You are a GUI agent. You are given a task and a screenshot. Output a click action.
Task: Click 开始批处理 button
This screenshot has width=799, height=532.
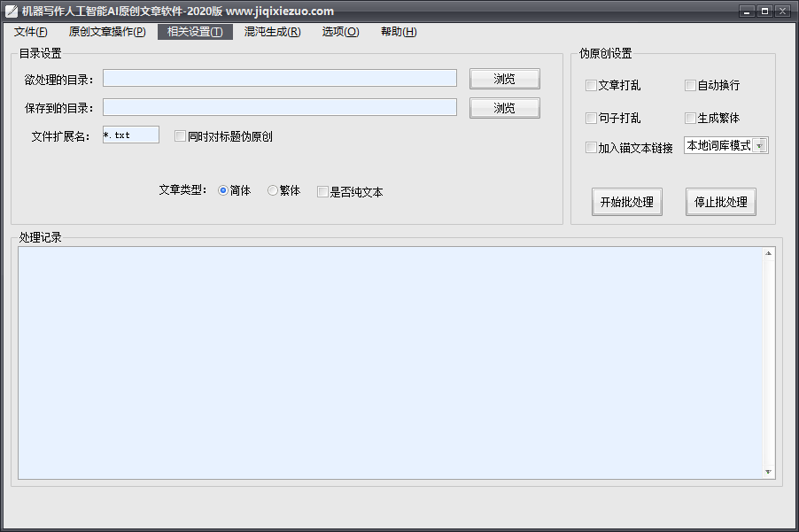point(627,202)
